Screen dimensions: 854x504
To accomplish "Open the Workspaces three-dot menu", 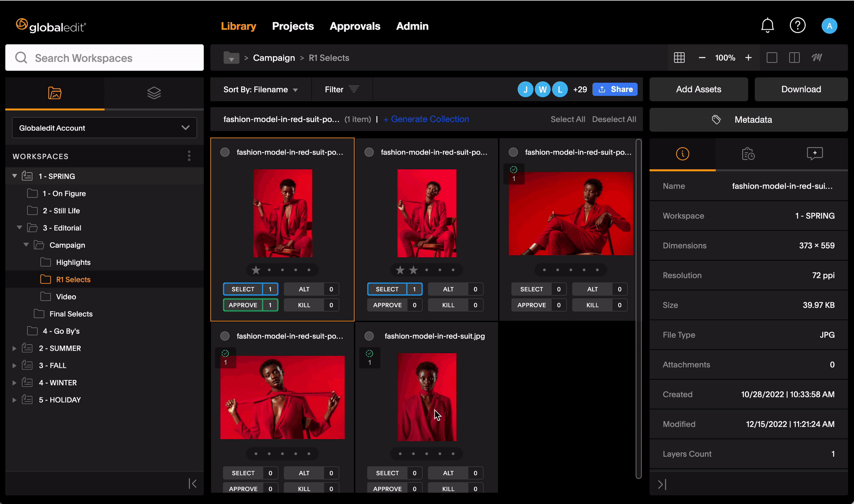I will click(x=189, y=156).
